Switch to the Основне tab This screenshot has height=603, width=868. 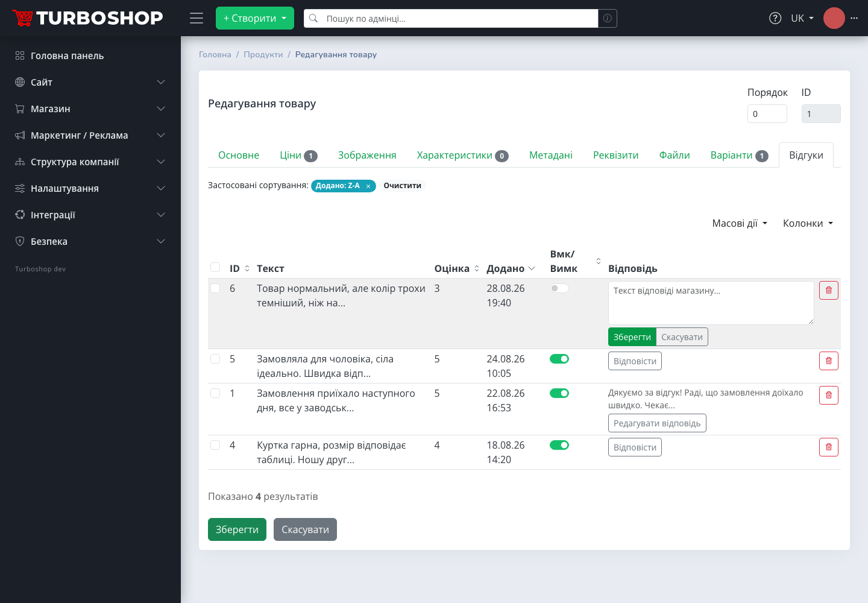[x=239, y=155]
